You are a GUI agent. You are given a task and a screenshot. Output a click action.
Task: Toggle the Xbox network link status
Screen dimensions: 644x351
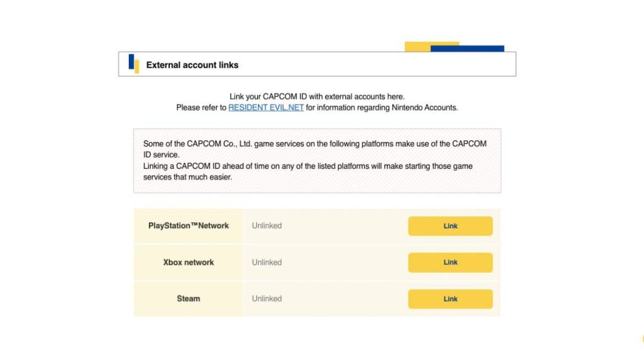pos(450,262)
